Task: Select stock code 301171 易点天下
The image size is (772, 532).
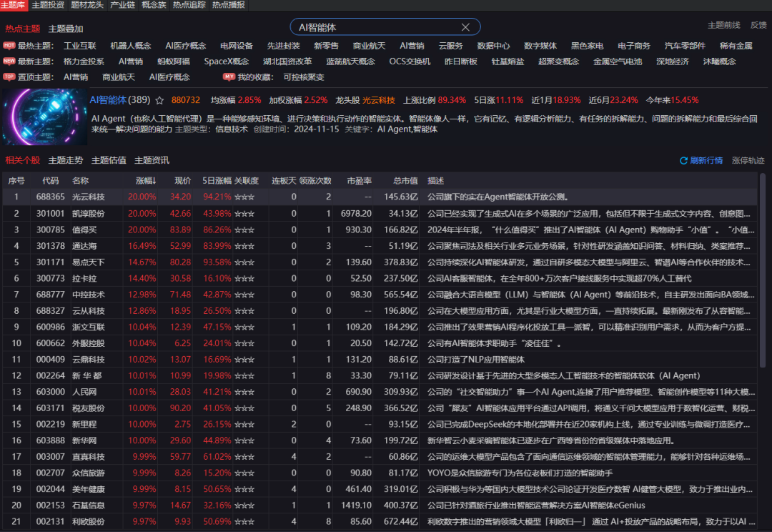Action: (x=380, y=262)
